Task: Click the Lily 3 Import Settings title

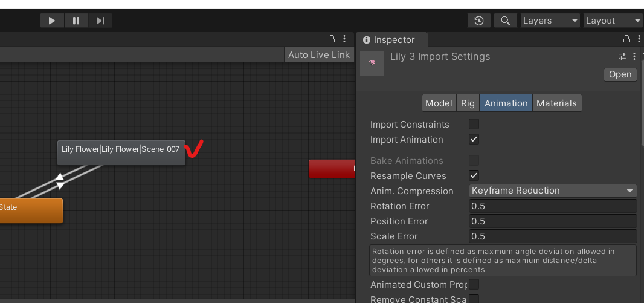Action: click(x=440, y=57)
